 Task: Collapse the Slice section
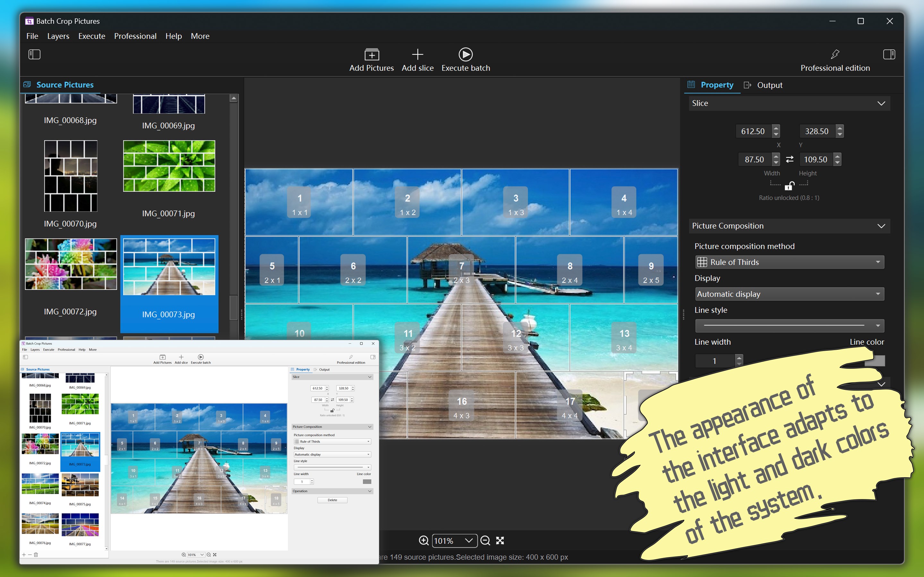pyautogui.click(x=881, y=104)
